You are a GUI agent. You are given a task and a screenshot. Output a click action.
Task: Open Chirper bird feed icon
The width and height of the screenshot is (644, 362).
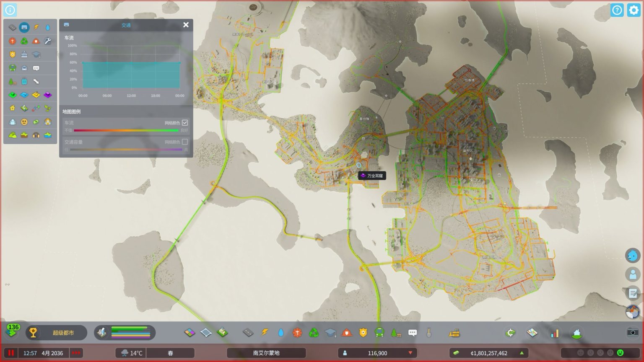[x=633, y=256]
